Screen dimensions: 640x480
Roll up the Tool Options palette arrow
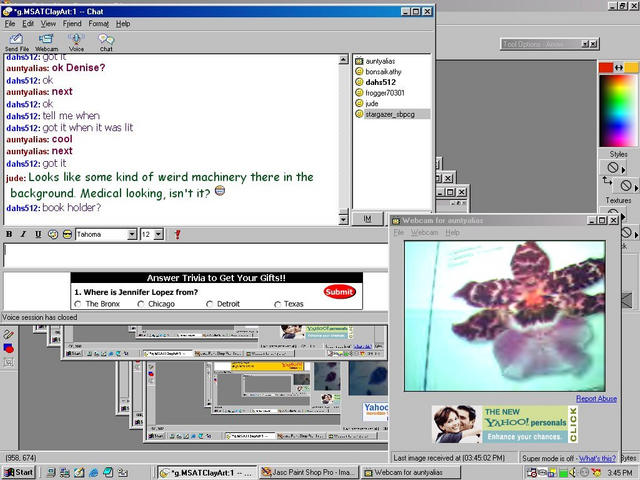click(585, 44)
